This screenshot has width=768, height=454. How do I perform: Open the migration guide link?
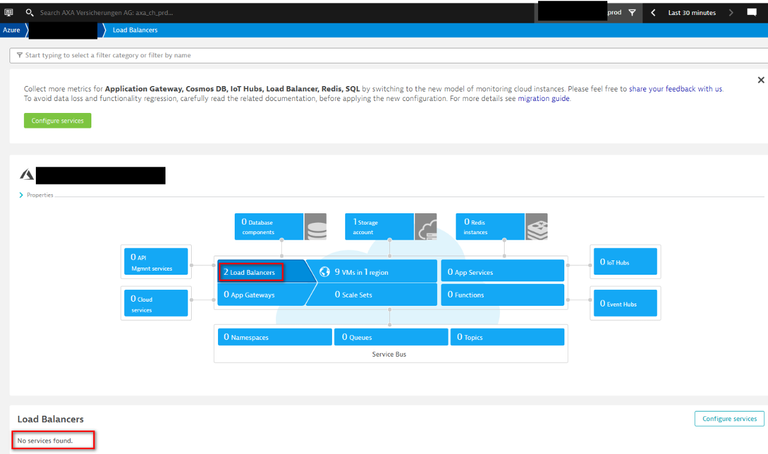(x=544, y=99)
